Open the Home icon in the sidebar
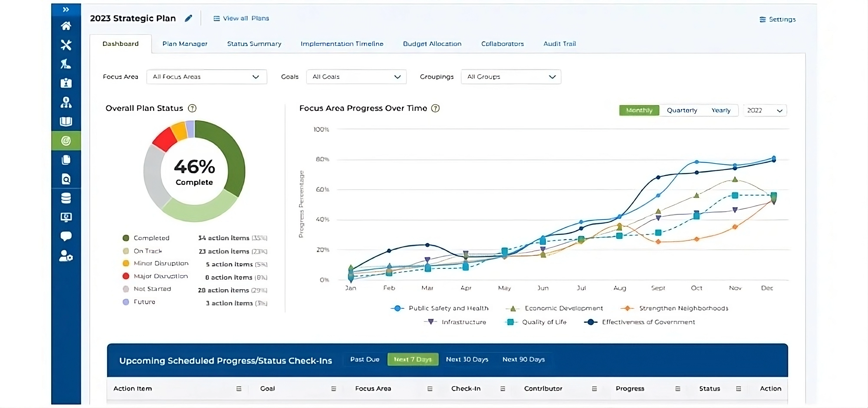The image size is (868, 408). 66,26
